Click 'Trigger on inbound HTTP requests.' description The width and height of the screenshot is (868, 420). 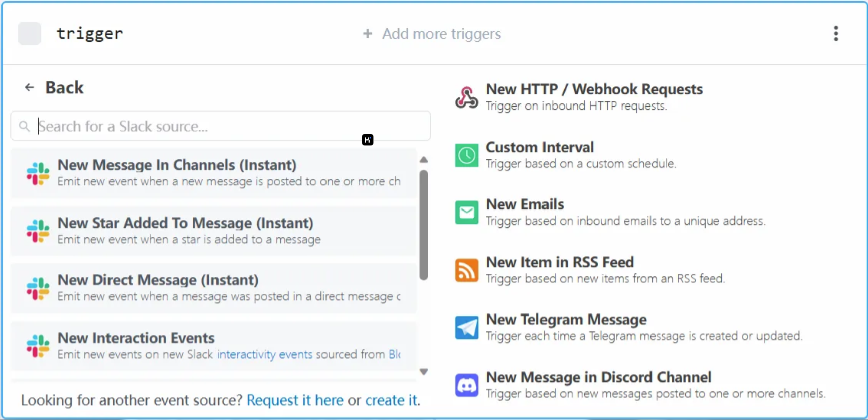pyautogui.click(x=576, y=106)
